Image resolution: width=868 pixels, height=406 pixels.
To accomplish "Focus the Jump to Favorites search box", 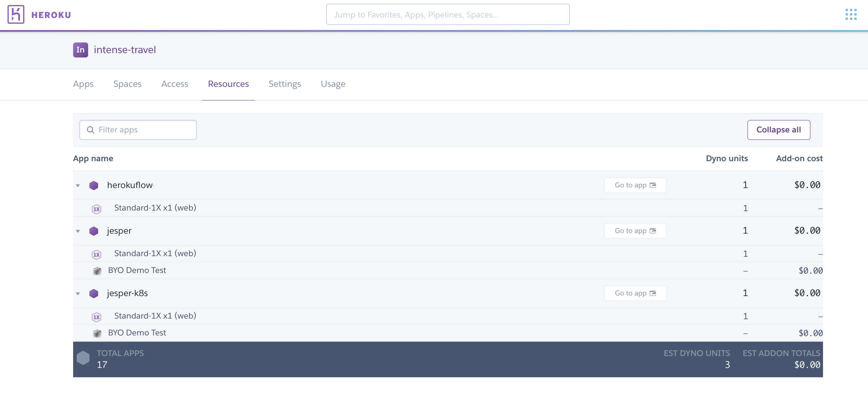I will click(x=448, y=14).
